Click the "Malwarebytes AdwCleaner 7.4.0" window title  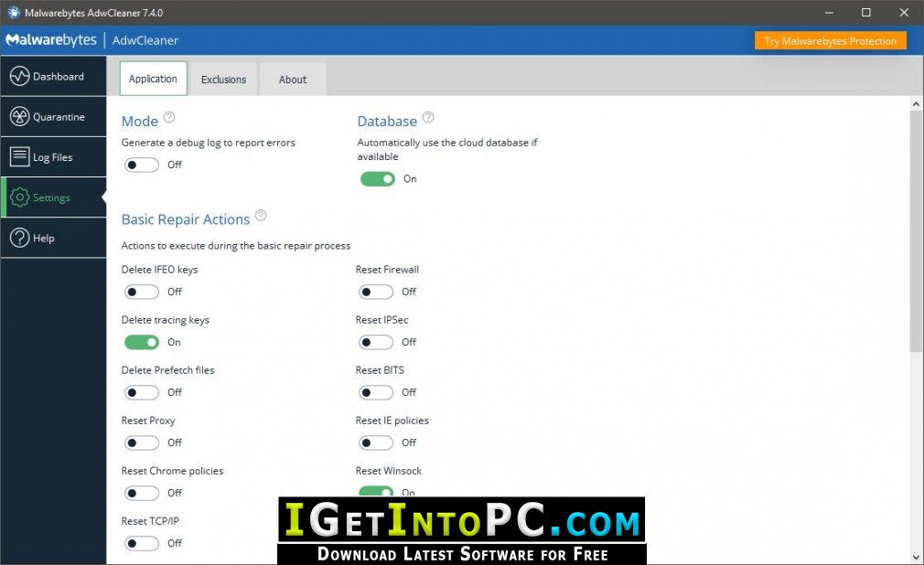click(x=93, y=13)
